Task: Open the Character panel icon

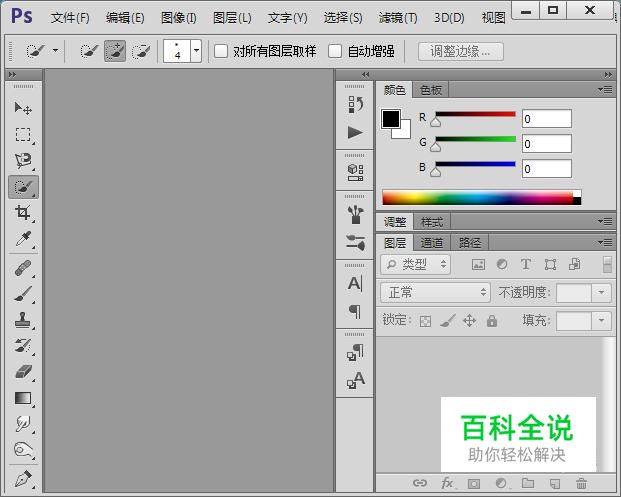Action: [355, 284]
